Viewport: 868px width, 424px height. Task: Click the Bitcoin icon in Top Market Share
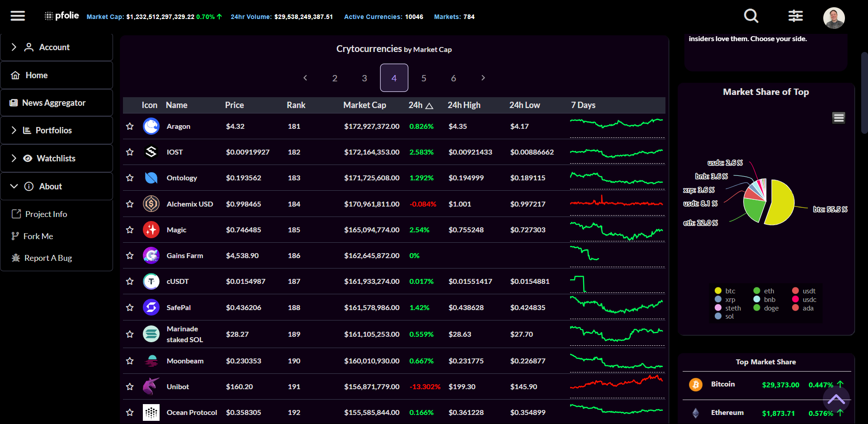coord(696,385)
